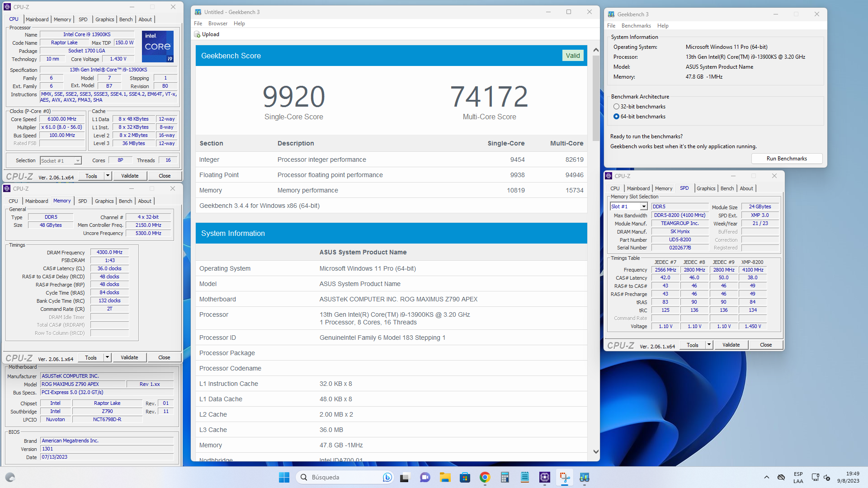Switch to Geekbench taskbar icon

pyautogui.click(x=585, y=477)
